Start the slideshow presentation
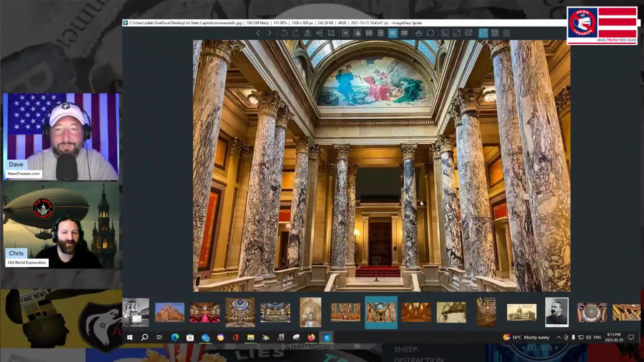644x362 pixels. [468, 33]
